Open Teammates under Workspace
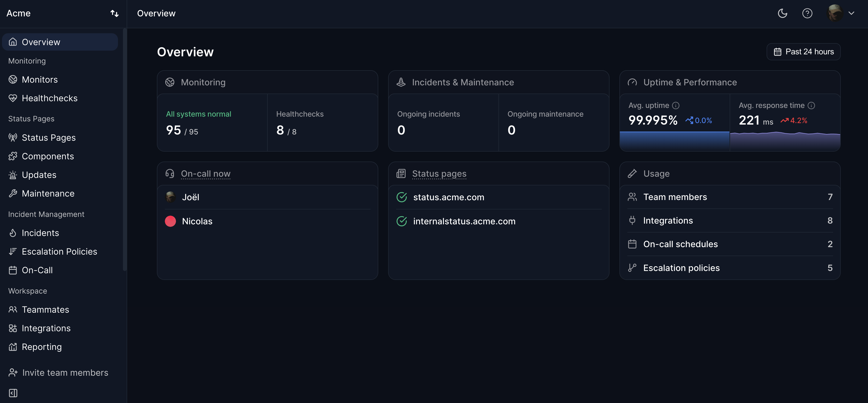868x403 pixels. [x=60, y=310]
